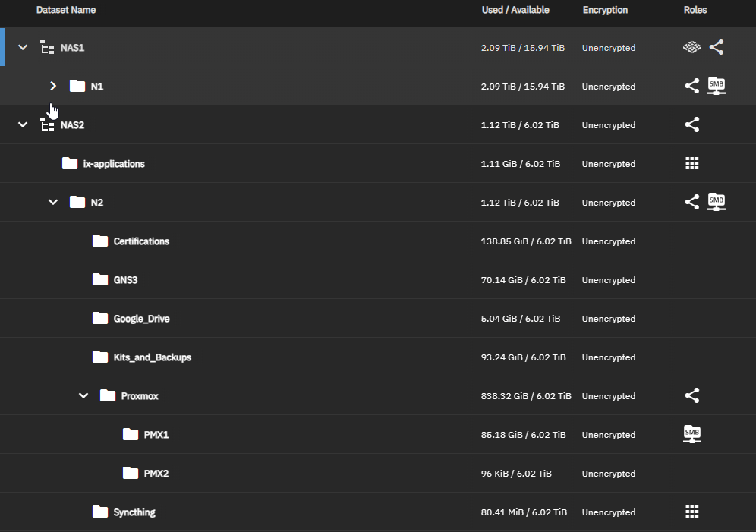This screenshot has width=756, height=532.
Task: Collapse the NAS2 pool tree
Action: coord(23,124)
